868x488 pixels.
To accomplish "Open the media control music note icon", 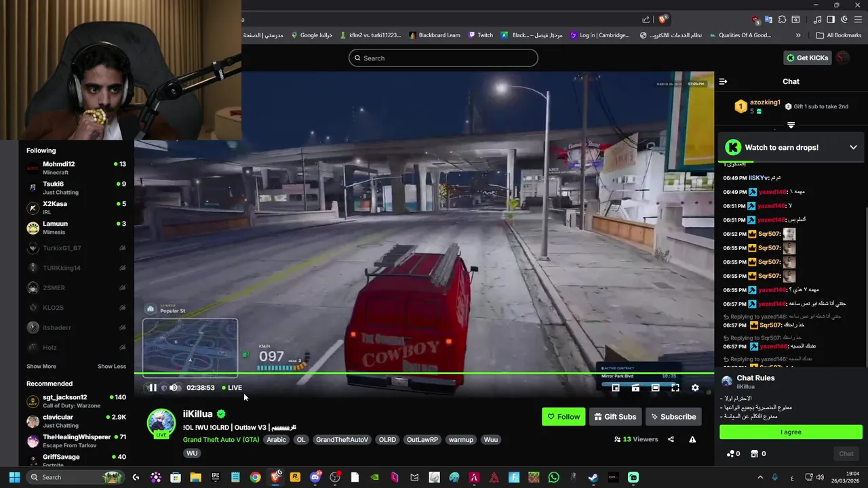I will click(818, 20).
